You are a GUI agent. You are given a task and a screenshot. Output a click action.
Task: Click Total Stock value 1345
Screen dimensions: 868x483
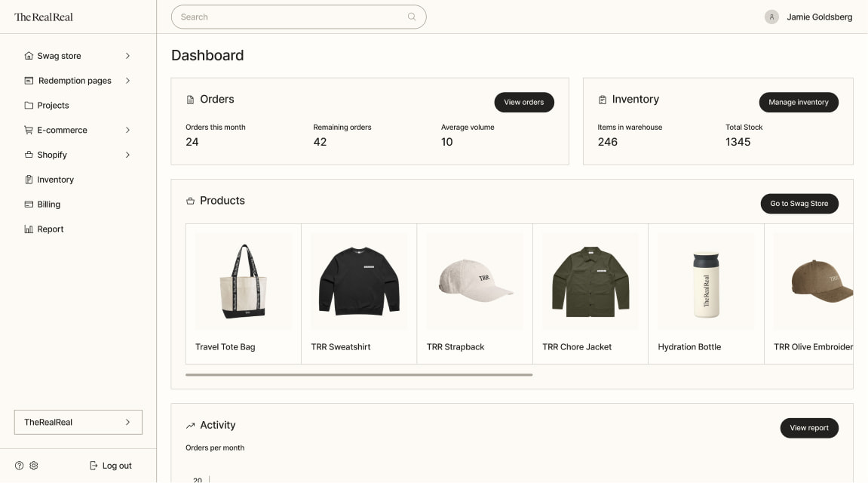tap(738, 143)
